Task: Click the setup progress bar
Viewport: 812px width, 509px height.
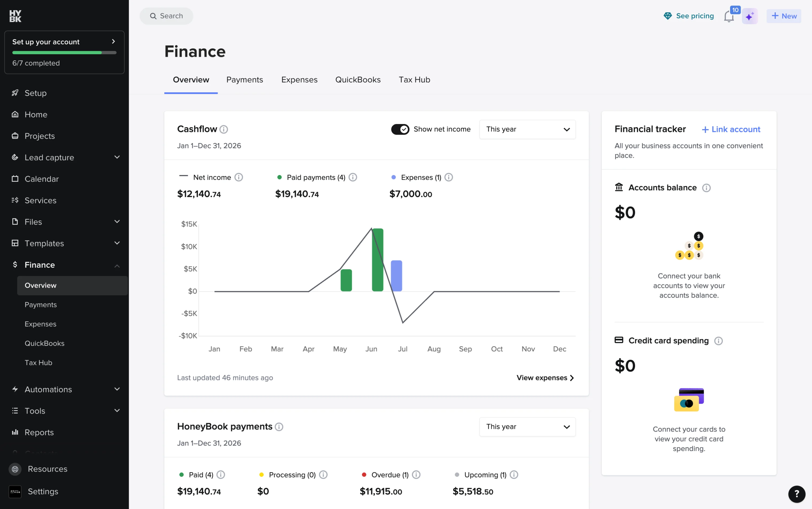Action: (64, 53)
